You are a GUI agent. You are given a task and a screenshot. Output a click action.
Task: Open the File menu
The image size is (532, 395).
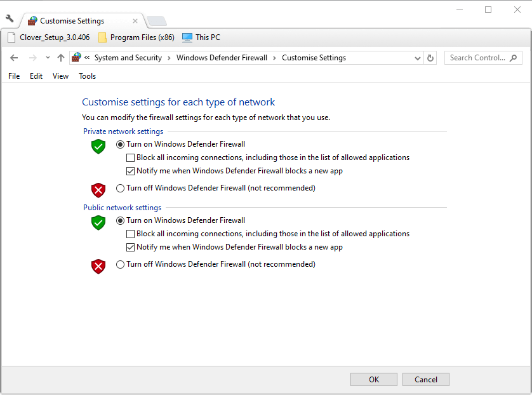coord(14,76)
